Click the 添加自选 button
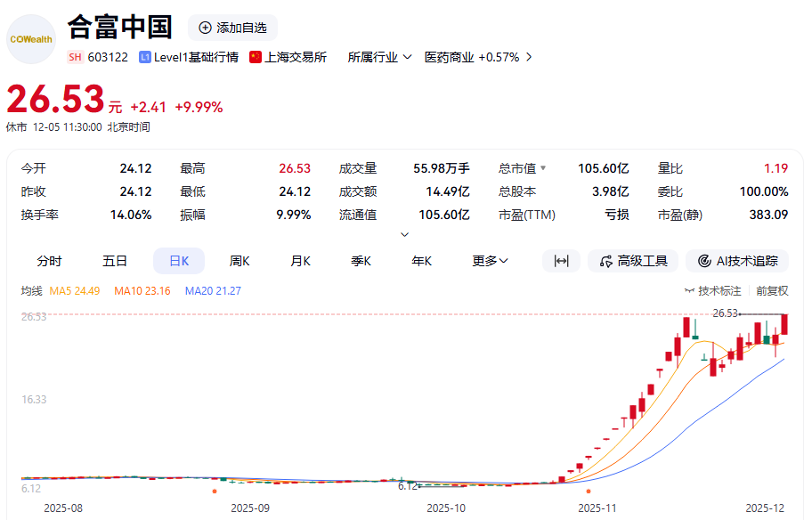The height and width of the screenshot is (520, 812). (232, 28)
